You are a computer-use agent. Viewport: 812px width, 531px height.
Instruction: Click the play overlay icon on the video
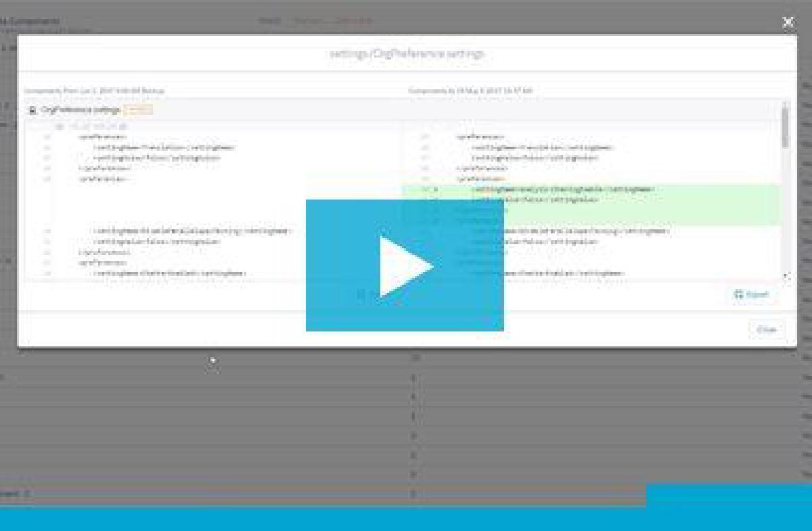406,265
